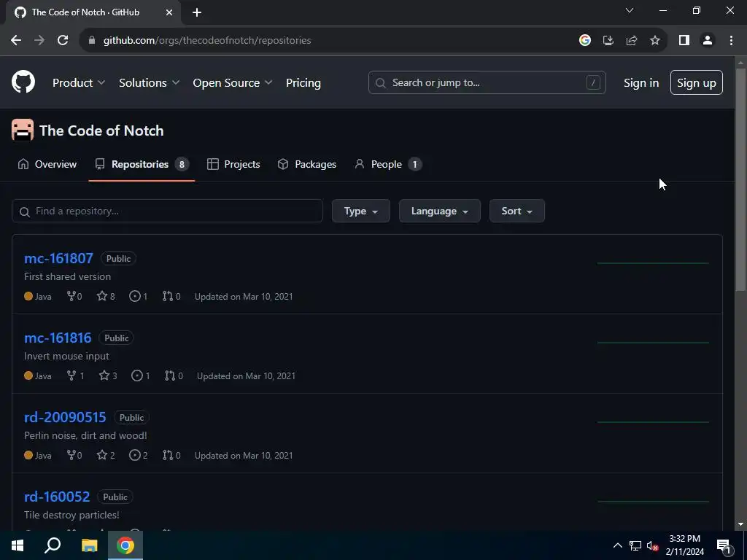Switch to the Overview tab
The height and width of the screenshot is (560, 747).
tap(47, 164)
